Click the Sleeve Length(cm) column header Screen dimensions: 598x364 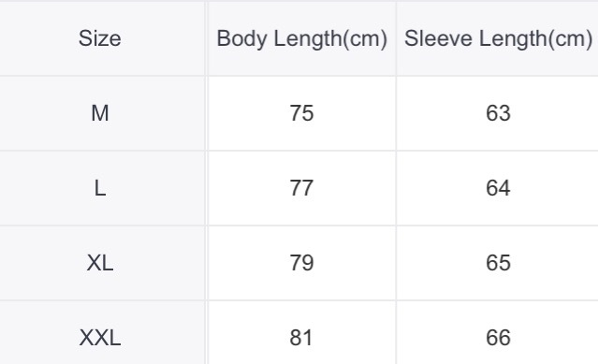(498, 38)
